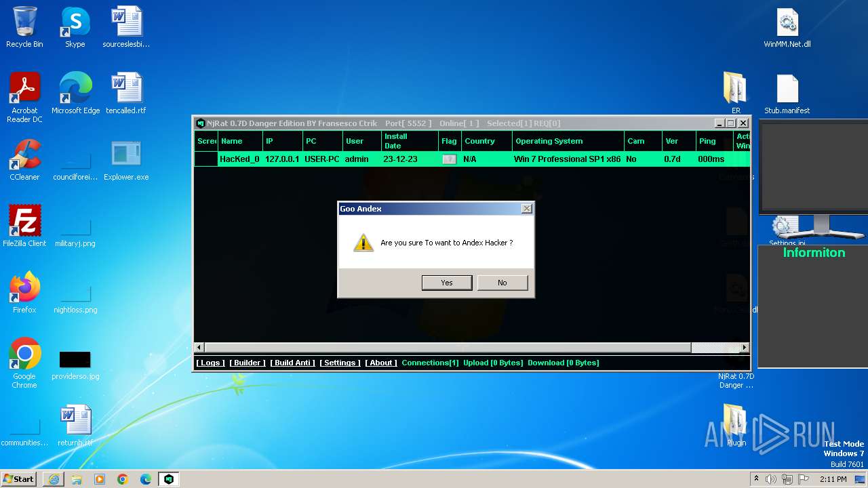
Task: Click the Upload [0 Bytes] status text
Action: pos(493,363)
